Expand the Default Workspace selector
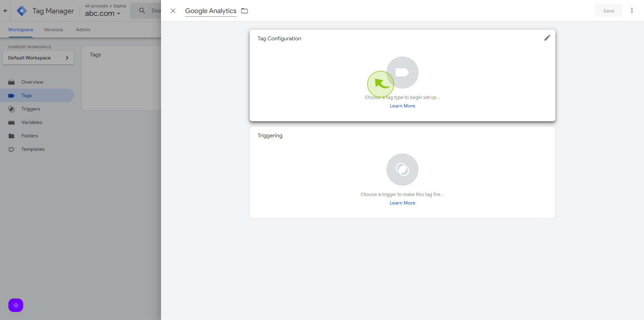Image resolution: width=644 pixels, height=320 pixels. click(38, 58)
